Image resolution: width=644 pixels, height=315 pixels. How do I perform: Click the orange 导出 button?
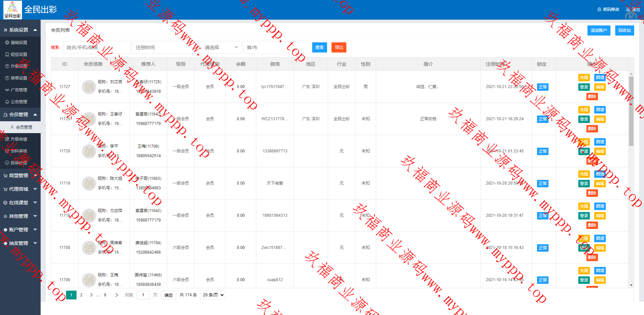click(x=339, y=47)
